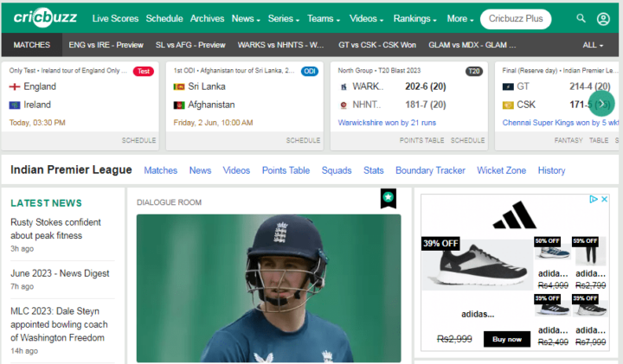Click the Cricbuzz logo

45,17
